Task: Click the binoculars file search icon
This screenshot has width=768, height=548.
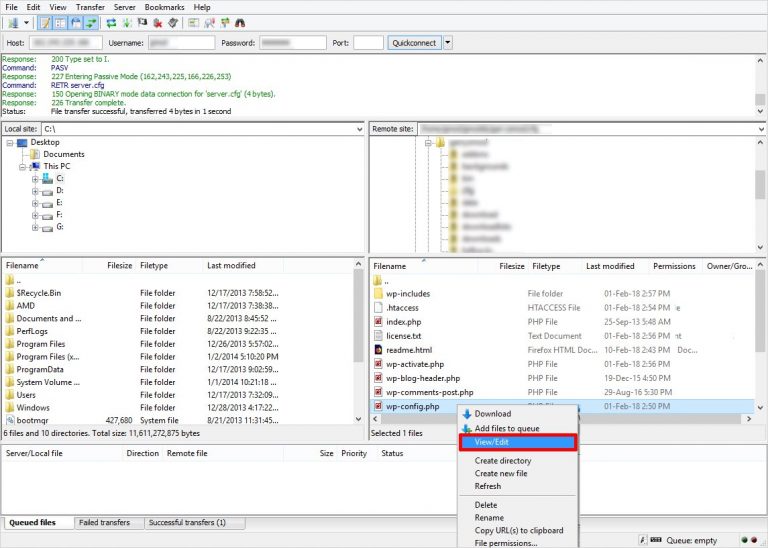Action: [x=240, y=23]
